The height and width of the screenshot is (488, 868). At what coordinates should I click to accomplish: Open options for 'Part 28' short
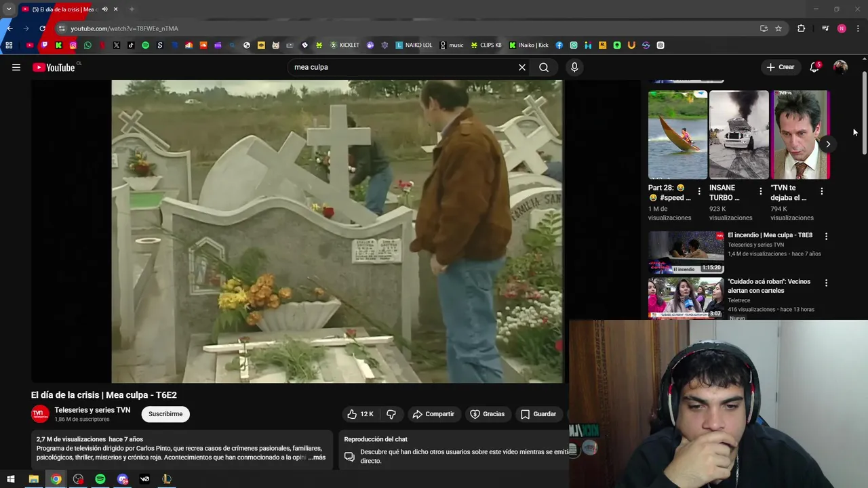tap(699, 192)
